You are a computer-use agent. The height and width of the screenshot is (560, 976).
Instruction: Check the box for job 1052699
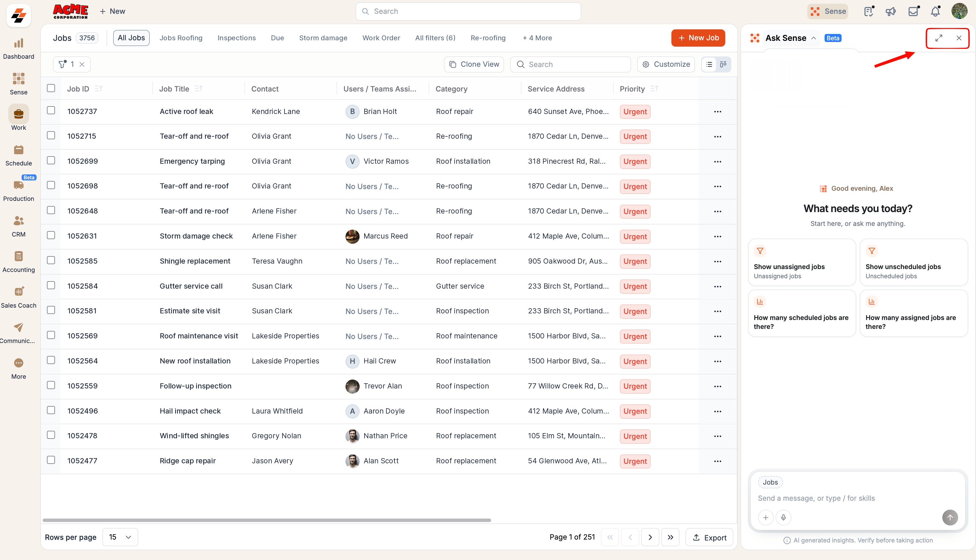51,160
